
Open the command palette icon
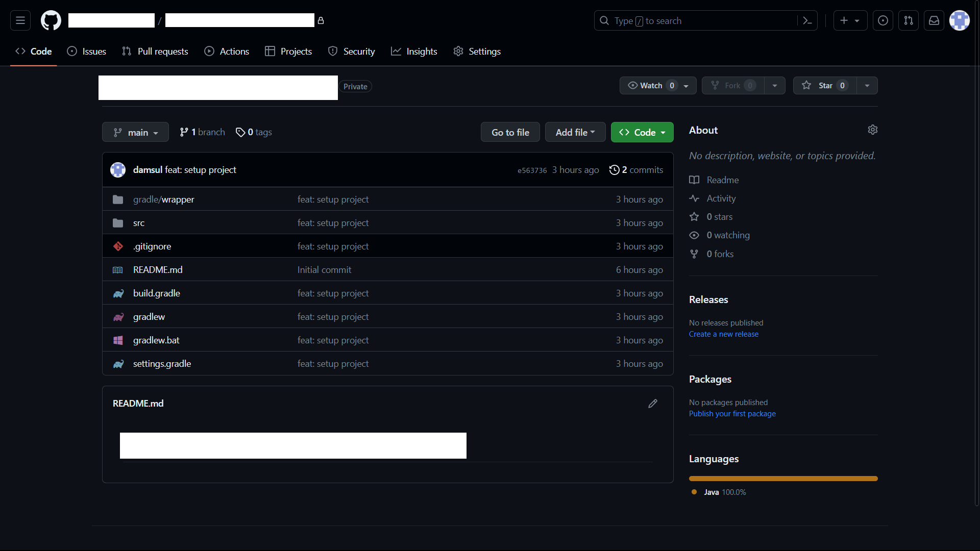click(807, 20)
